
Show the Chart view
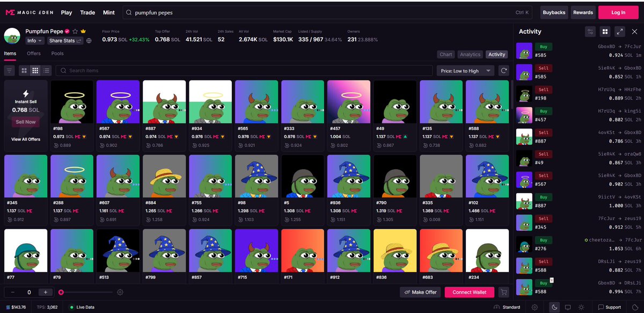click(446, 54)
